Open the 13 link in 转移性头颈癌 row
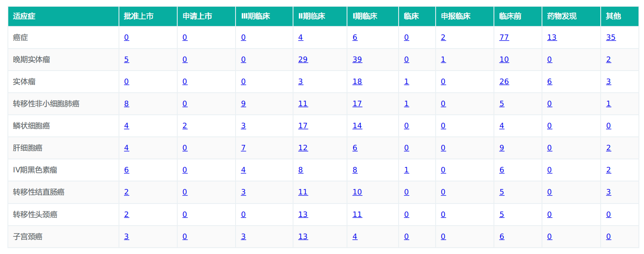644x254 pixels. click(x=303, y=215)
